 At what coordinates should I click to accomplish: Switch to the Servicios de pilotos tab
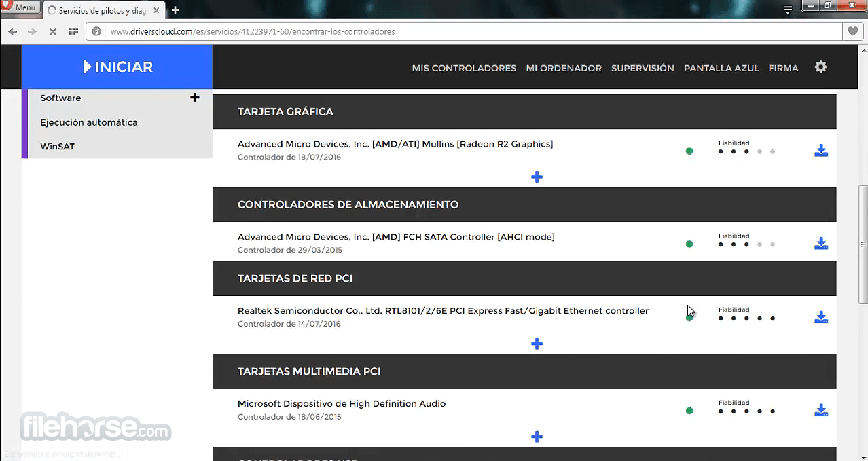[x=103, y=10]
